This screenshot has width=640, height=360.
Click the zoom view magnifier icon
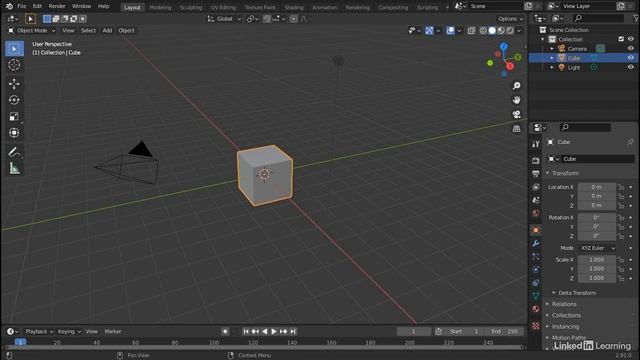516,86
